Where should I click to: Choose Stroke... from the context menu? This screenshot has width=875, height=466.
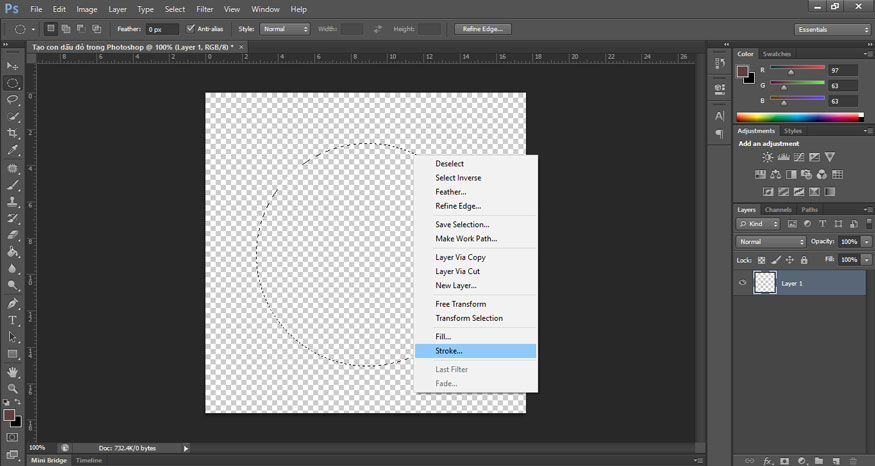pyautogui.click(x=475, y=351)
